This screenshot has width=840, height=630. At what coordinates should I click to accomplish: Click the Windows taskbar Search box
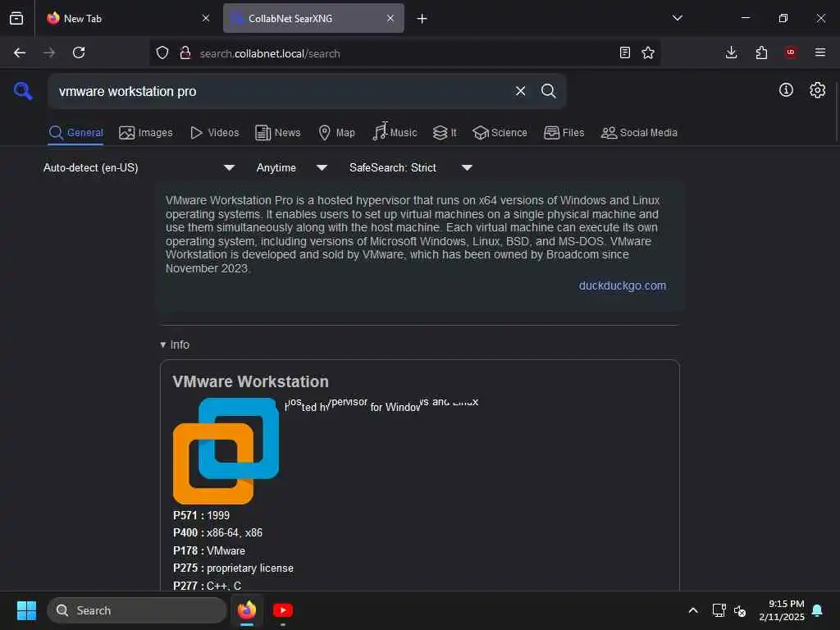[137, 610]
